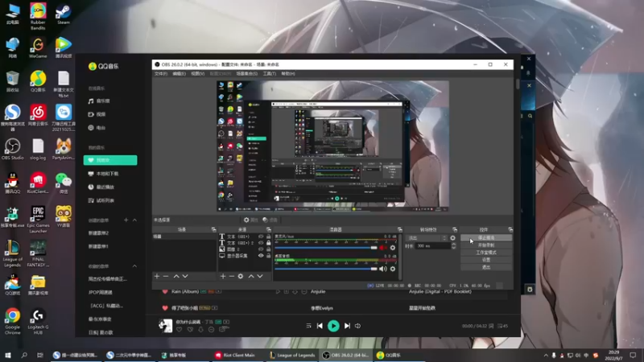This screenshot has width=644, height=362.
Task: Collapse the created playlists section chevron
Action: click(x=134, y=220)
